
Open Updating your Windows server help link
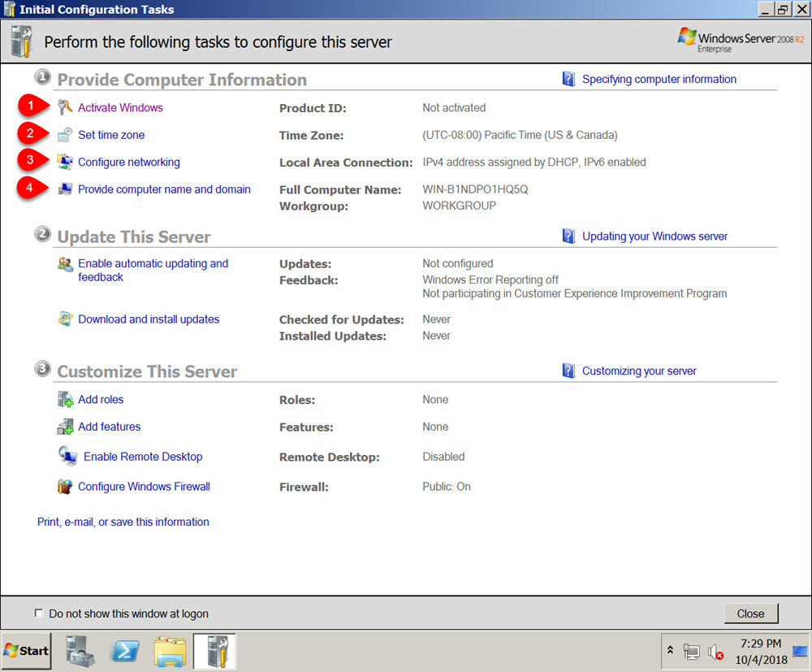pos(654,236)
